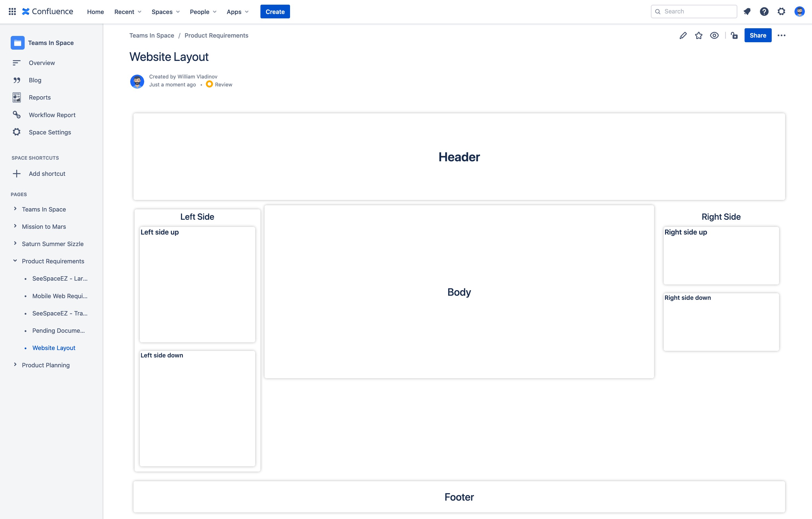Viewport: 812px width, 519px height.
Task: Open Product Requirements breadcrumb link
Action: [216, 35]
